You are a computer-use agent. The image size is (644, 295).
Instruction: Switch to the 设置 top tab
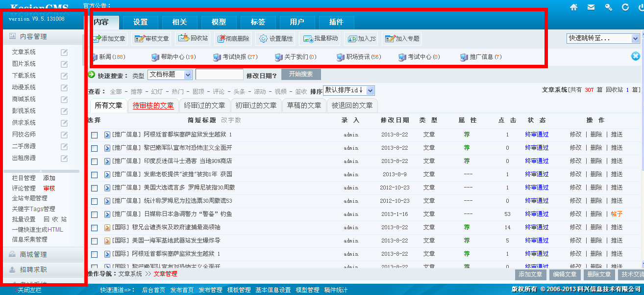(140, 22)
